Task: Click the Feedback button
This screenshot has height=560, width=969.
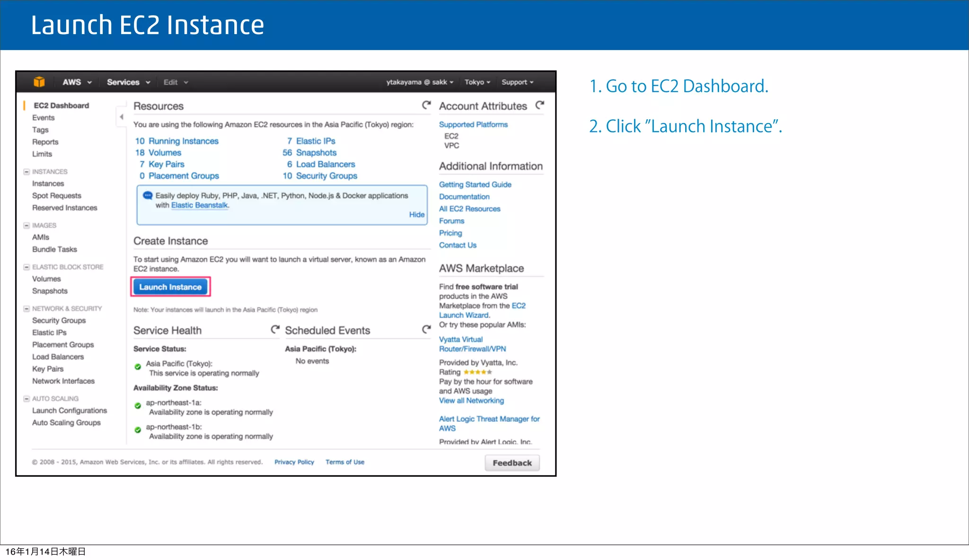Action: click(x=512, y=463)
